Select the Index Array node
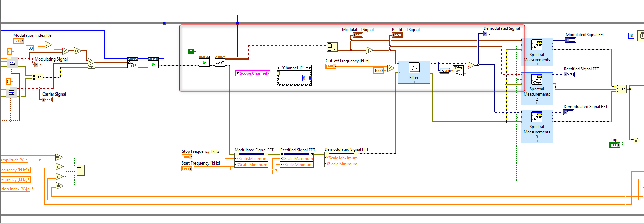The image size is (644, 223). [332, 47]
